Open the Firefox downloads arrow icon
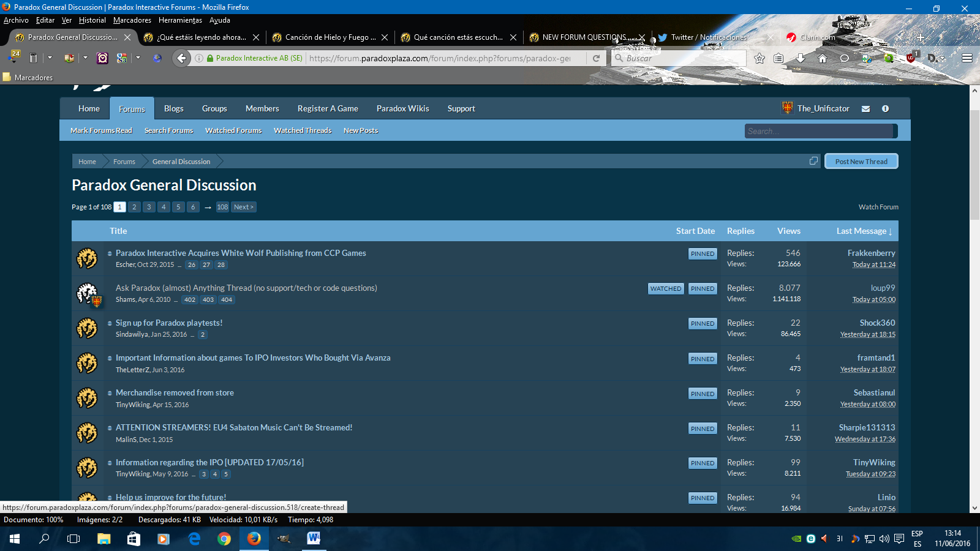Viewport: 980px width, 551px height. [x=801, y=58]
